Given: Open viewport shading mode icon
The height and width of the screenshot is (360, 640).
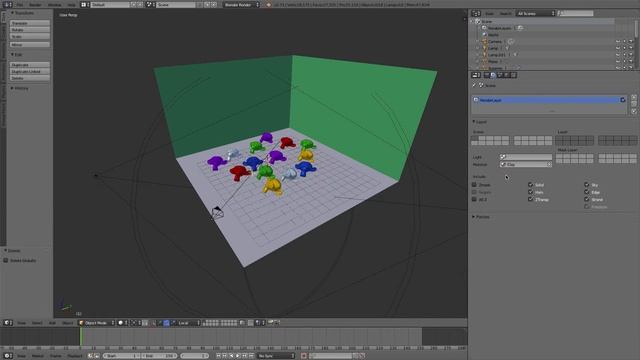Looking at the screenshot, I should [x=122, y=323].
